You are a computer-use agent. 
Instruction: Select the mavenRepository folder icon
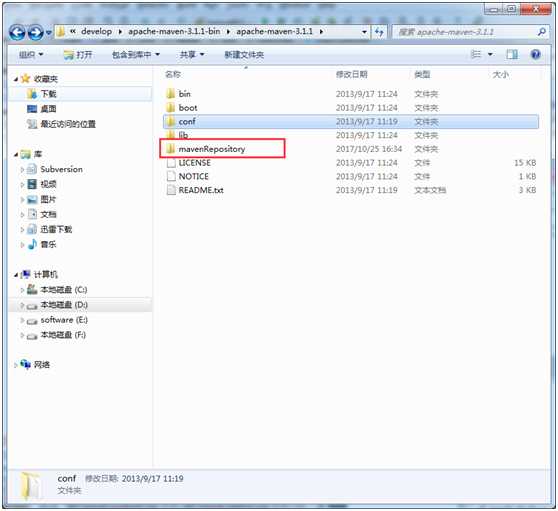(x=171, y=149)
